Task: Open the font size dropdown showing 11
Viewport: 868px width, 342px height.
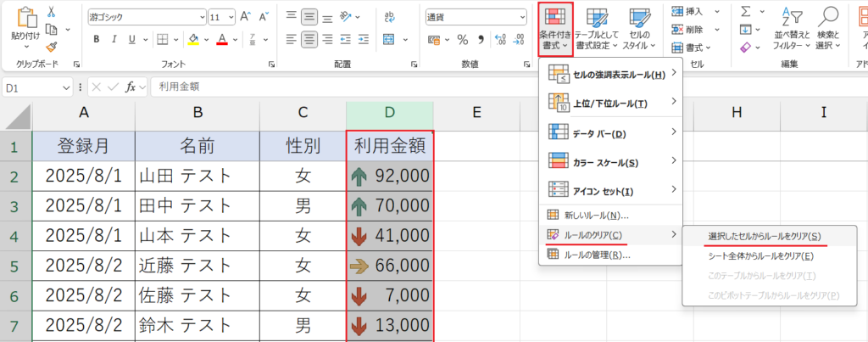Action: click(x=231, y=17)
